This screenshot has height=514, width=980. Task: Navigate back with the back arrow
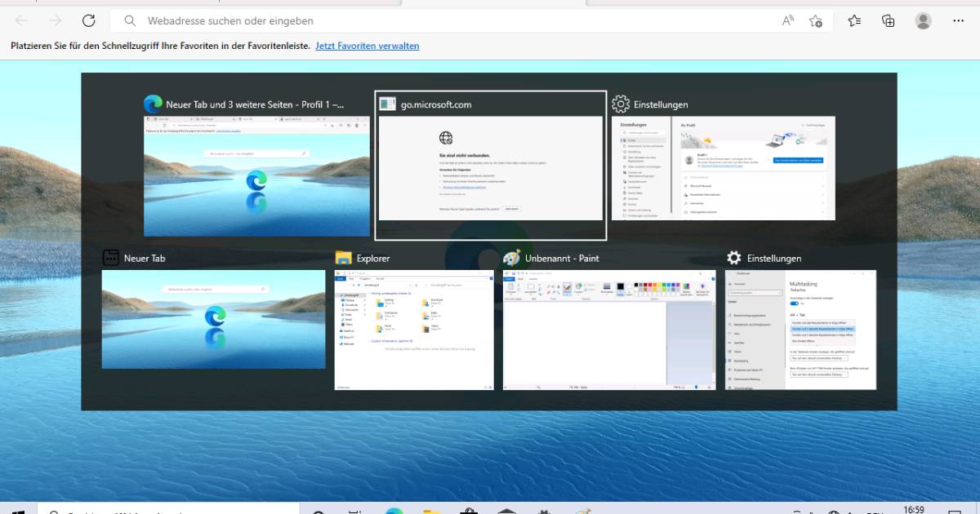[20, 20]
